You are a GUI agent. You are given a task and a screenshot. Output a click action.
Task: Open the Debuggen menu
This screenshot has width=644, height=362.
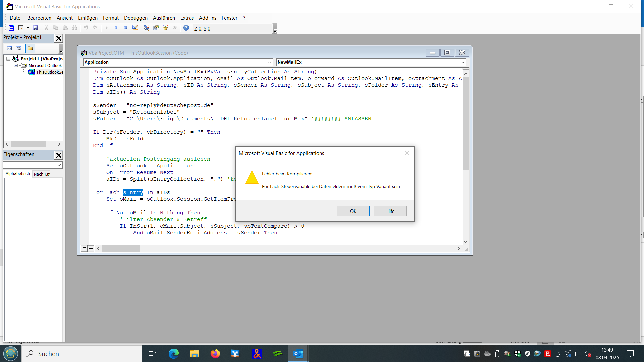(x=136, y=18)
